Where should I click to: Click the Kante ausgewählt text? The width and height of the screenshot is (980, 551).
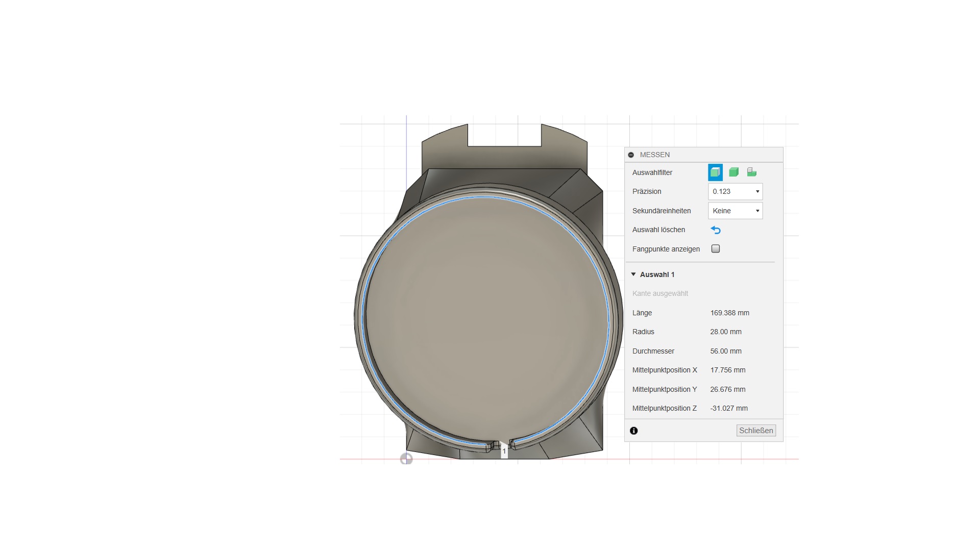point(660,293)
